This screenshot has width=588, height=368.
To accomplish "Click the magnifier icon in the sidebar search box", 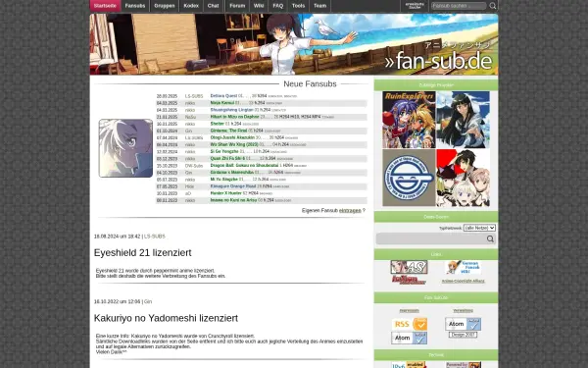I will pyautogui.click(x=490, y=238).
